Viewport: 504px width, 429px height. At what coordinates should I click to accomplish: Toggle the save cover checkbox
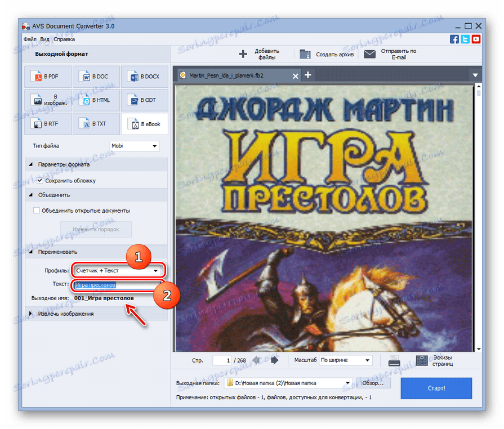click(40, 181)
